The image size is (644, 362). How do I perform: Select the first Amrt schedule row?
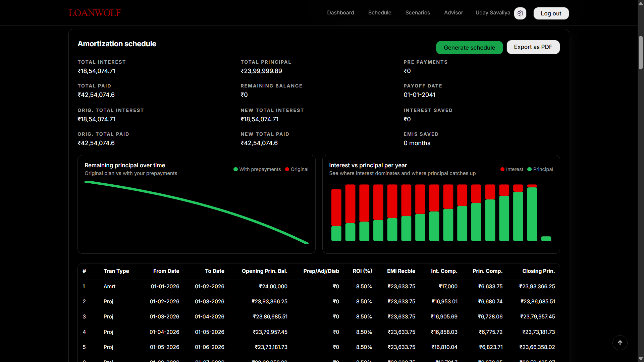coord(109,286)
